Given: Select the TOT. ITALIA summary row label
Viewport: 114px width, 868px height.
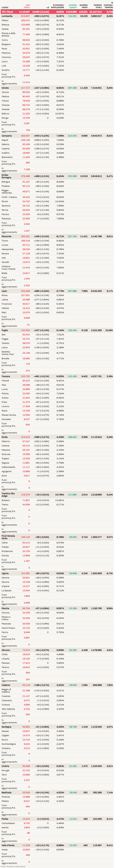Looking at the screenshot, I should (x=7, y=12).
